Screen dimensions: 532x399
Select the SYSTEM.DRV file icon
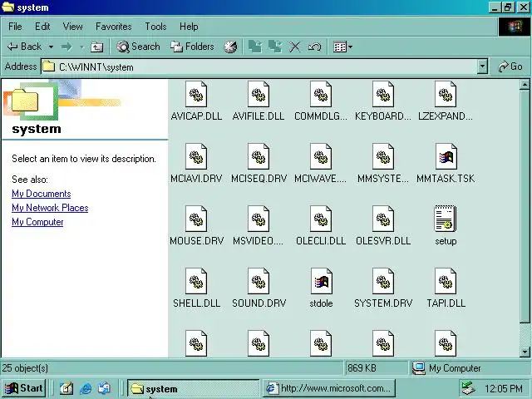pyautogui.click(x=383, y=281)
